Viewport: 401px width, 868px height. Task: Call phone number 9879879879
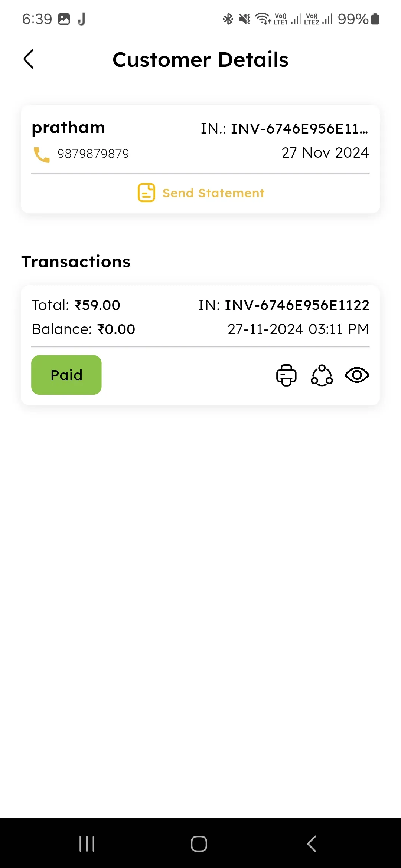pos(93,154)
